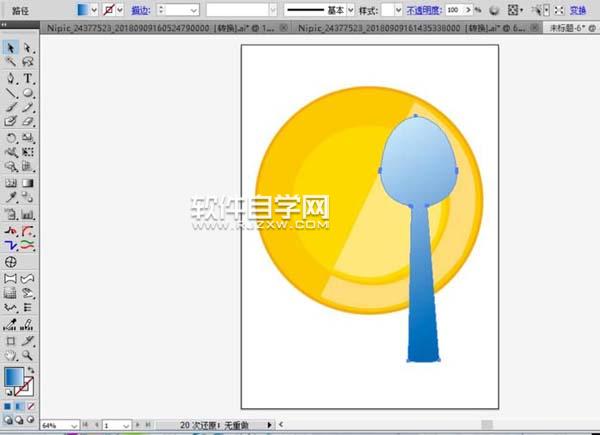Image resolution: width=600 pixels, height=435 pixels.
Task: Select the Direct Selection tool
Action: click(27, 47)
